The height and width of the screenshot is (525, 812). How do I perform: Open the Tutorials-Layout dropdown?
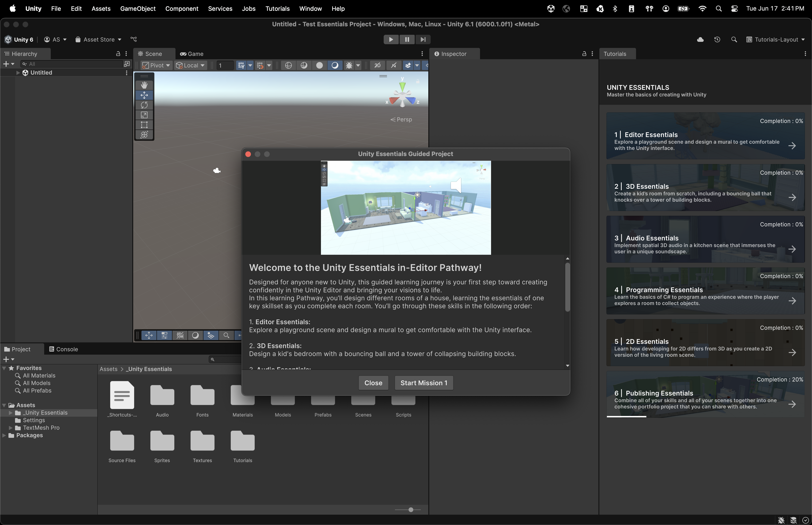click(x=776, y=39)
